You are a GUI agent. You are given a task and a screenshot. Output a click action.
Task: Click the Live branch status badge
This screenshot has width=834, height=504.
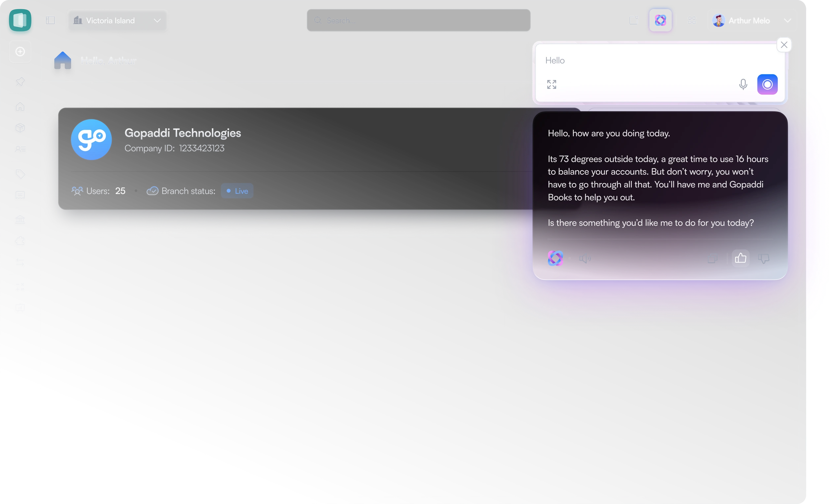pos(237,191)
